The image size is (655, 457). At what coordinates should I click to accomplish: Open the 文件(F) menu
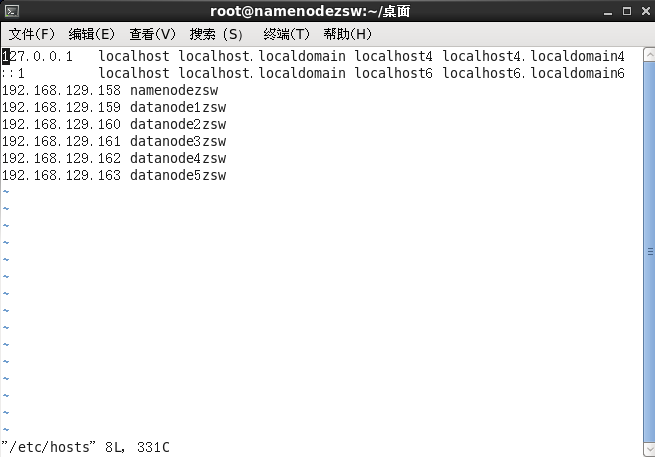32,34
